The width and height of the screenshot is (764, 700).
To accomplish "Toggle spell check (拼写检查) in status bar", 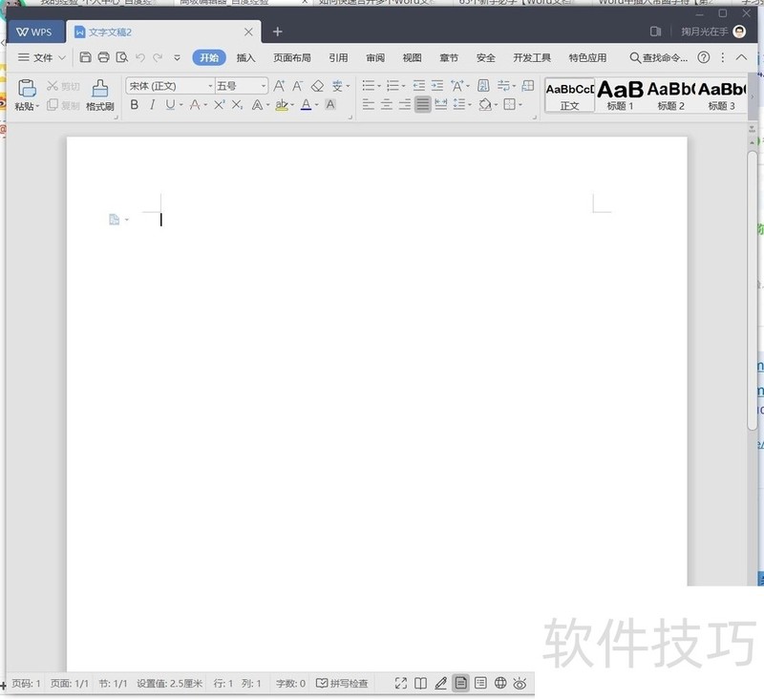I will tap(342, 684).
